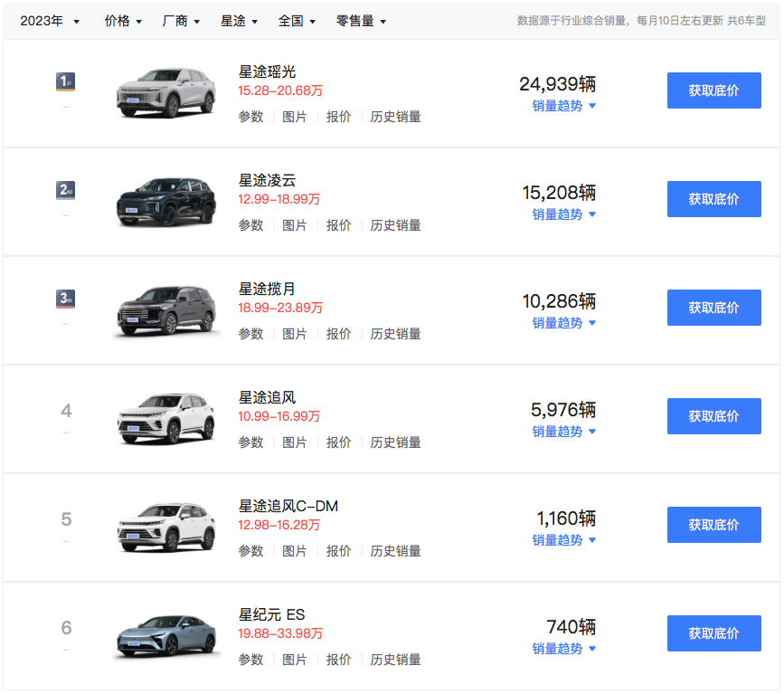The width and height of the screenshot is (784, 694).
Task: Expand the 全国 region dropdown
Action: click(x=297, y=21)
